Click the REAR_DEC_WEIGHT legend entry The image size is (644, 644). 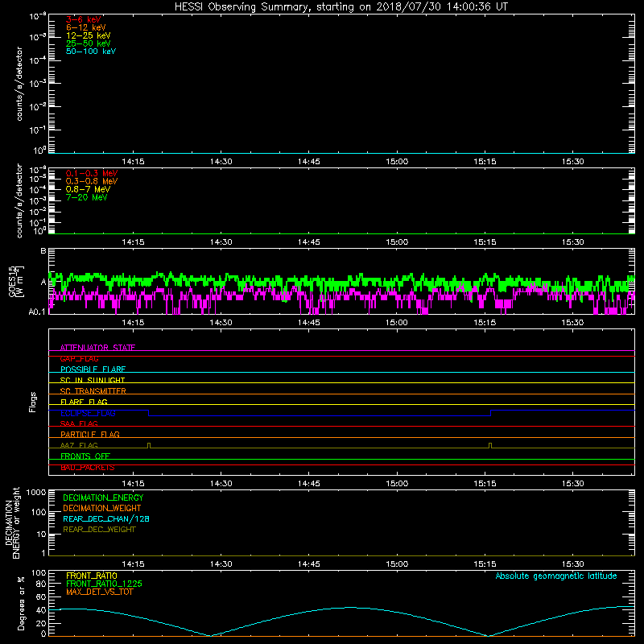point(99,530)
